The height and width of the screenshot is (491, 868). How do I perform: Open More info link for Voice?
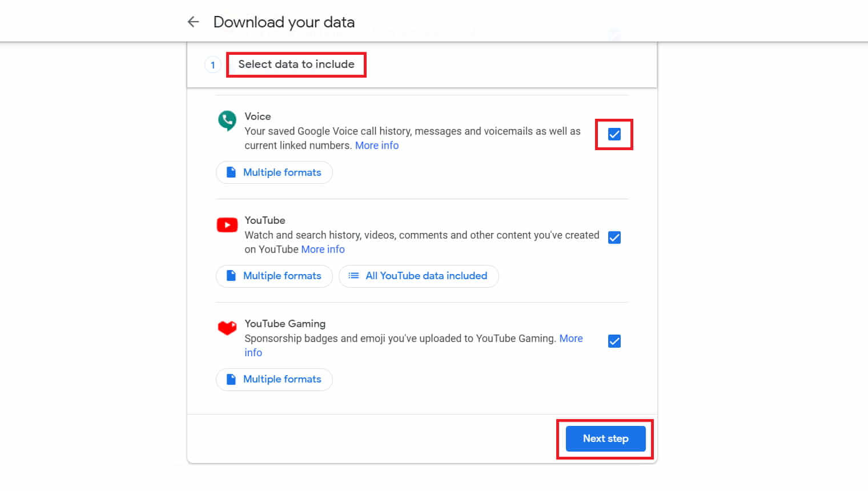(x=377, y=146)
